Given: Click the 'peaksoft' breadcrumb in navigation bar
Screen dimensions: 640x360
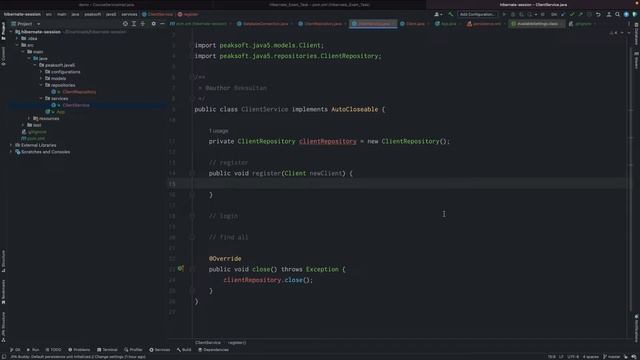Looking at the screenshot, I should (93, 14).
